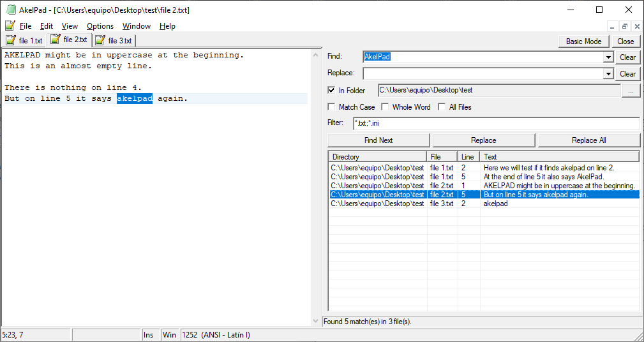Click 'Found 5 match(es) in 3 file(s).' status
The width and height of the screenshot is (644, 342).
point(368,322)
